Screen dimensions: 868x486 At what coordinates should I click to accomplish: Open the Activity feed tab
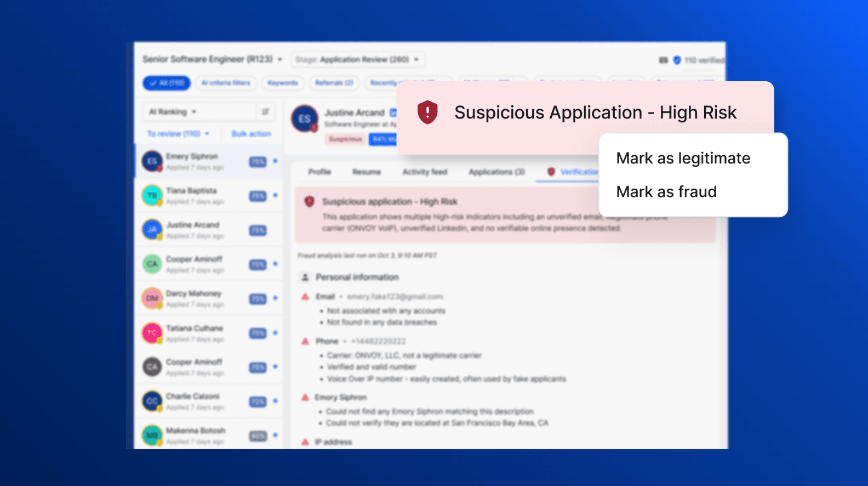click(425, 172)
